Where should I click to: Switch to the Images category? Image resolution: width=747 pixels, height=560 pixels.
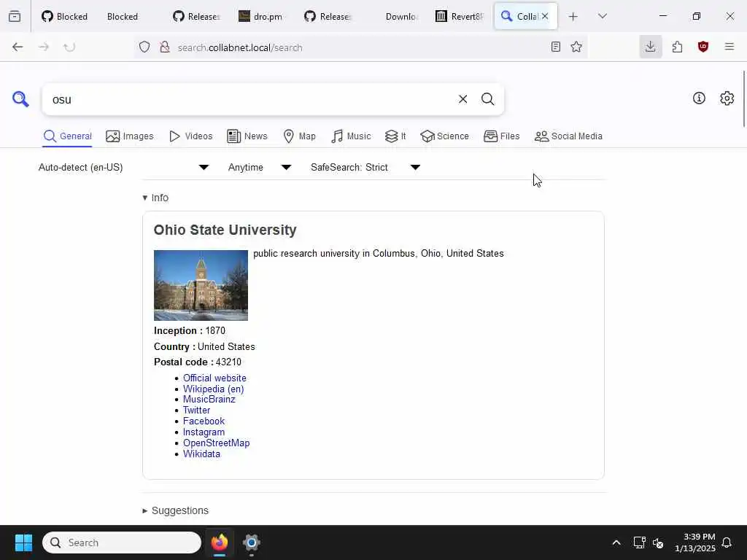coord(130,136)
